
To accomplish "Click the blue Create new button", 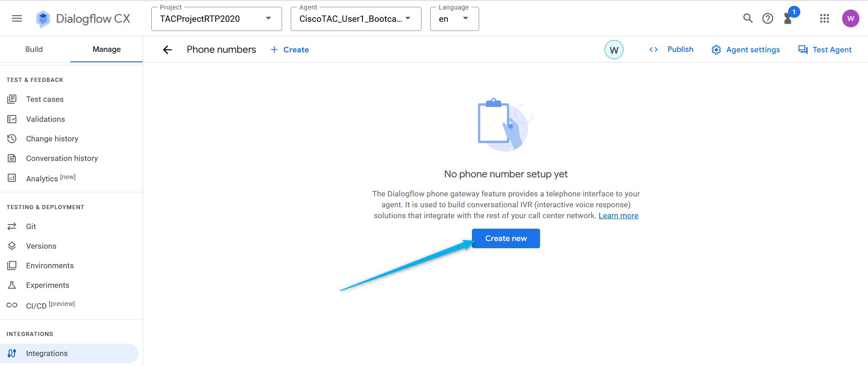I will 506,238.
